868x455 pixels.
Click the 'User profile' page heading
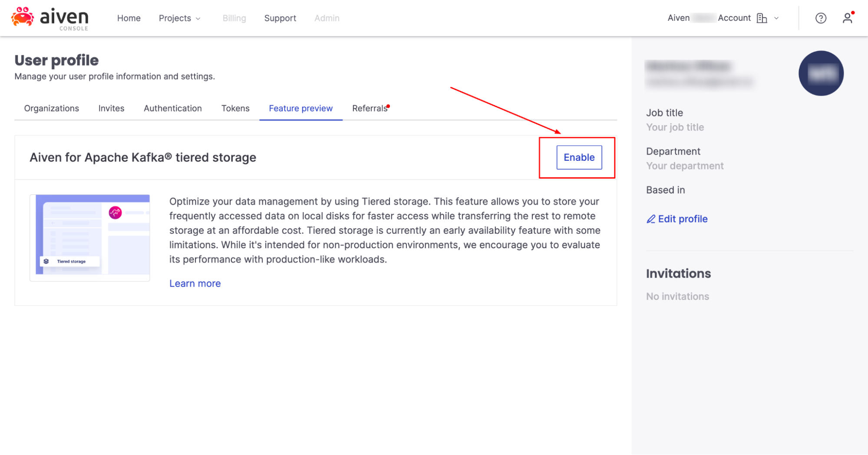click(56, 60)
